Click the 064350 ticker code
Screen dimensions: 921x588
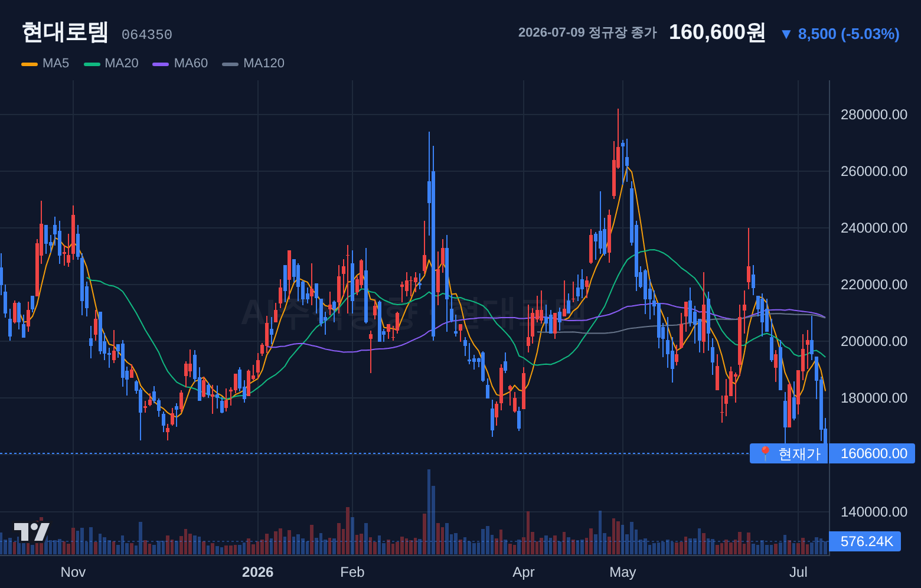pyautogui.click(x=147, y=35)
